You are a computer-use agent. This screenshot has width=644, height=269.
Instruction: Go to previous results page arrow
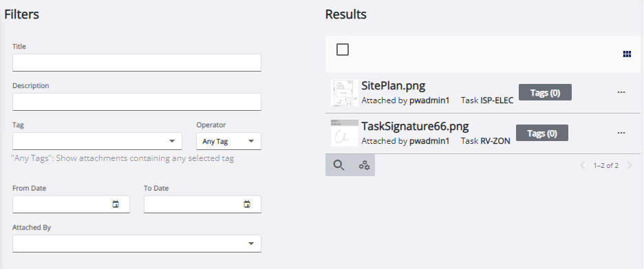tap(582, 166)
